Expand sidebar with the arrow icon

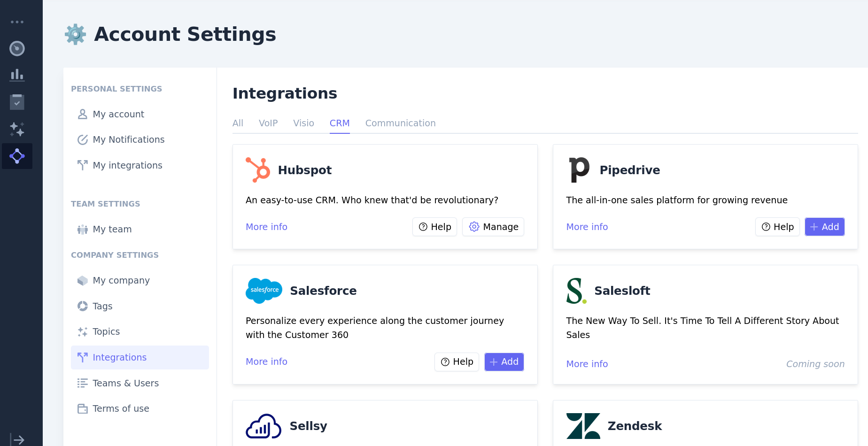[17, 440]
